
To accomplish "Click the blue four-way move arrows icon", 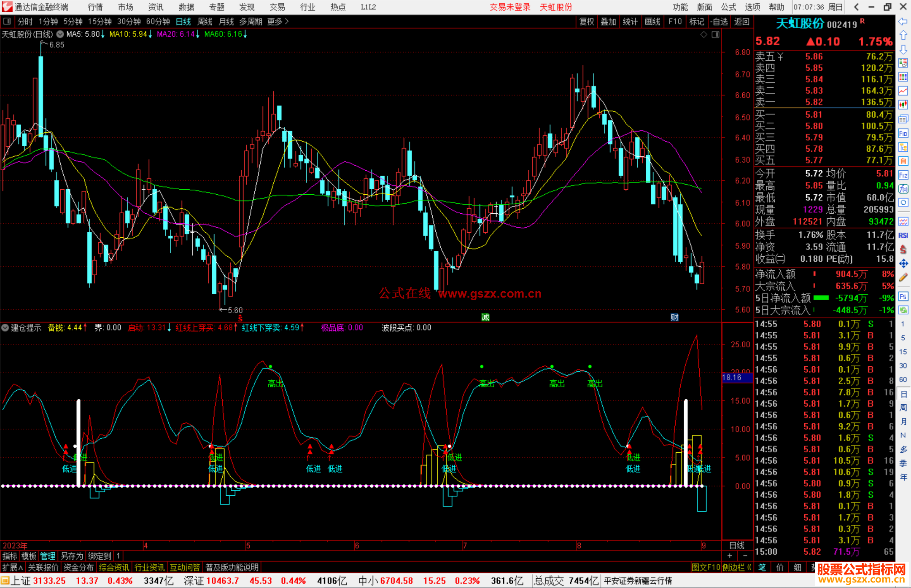I will coord(903,264).
